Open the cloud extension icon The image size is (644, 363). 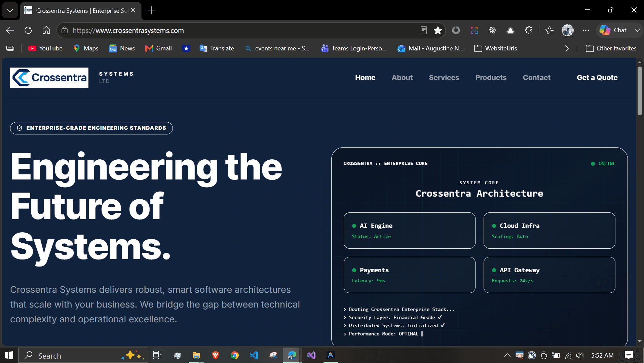coord(510,30)
